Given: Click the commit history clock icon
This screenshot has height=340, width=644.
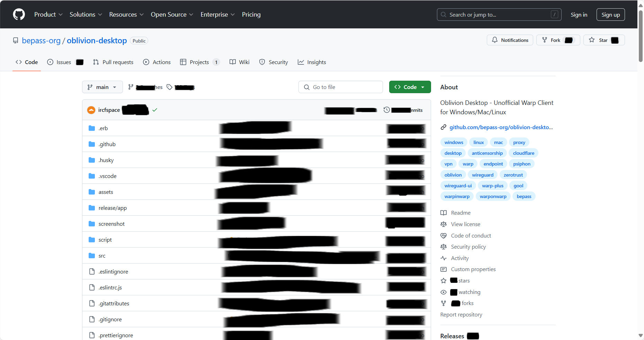Looking at the screenshot, I should pyautogui.click(x=387, y=110).
